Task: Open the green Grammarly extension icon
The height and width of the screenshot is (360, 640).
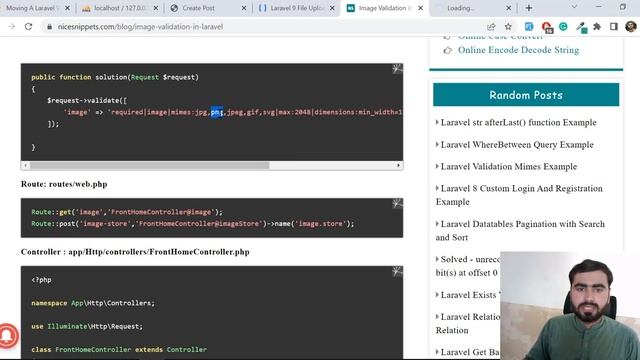Action: [563, 27]
